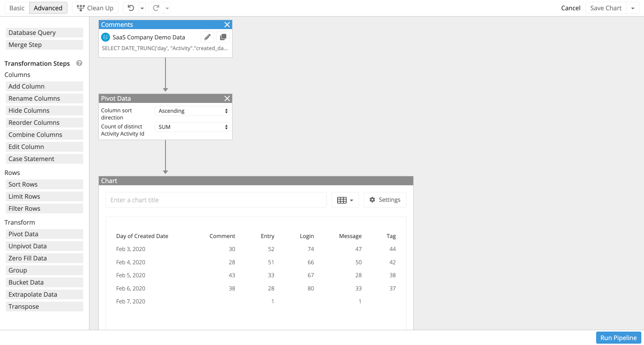
Task: Add a Database Query step
Action: coord(44,33)
